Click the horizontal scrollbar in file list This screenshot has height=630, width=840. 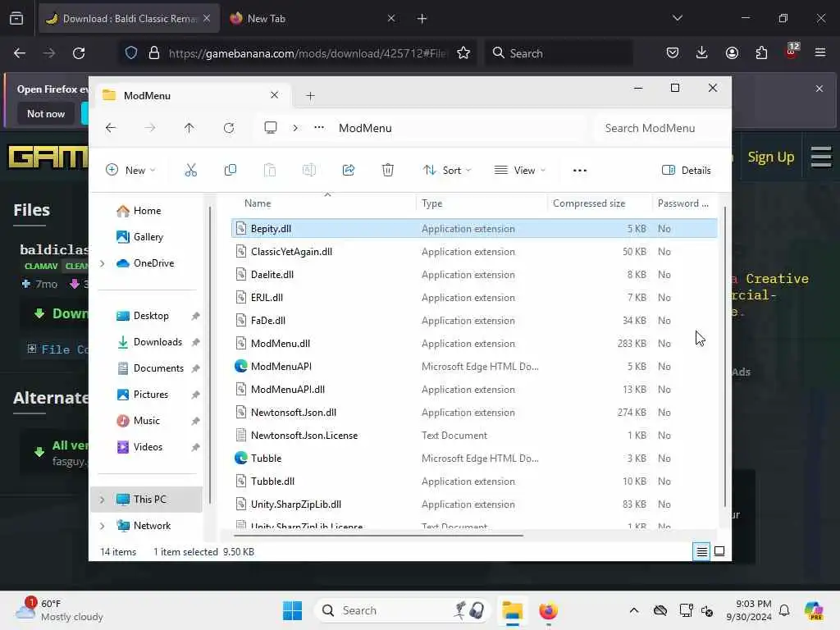[x=378, y=535]
